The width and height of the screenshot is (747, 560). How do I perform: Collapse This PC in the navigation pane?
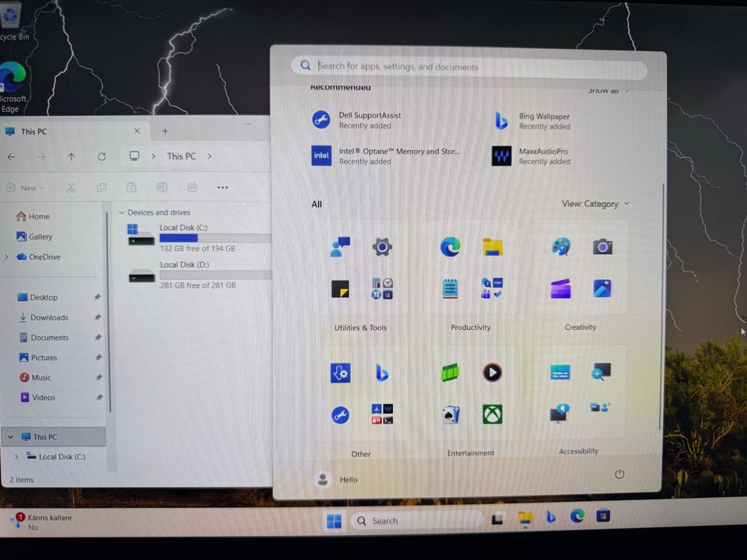pyautogui.click(x=10, y=436)
